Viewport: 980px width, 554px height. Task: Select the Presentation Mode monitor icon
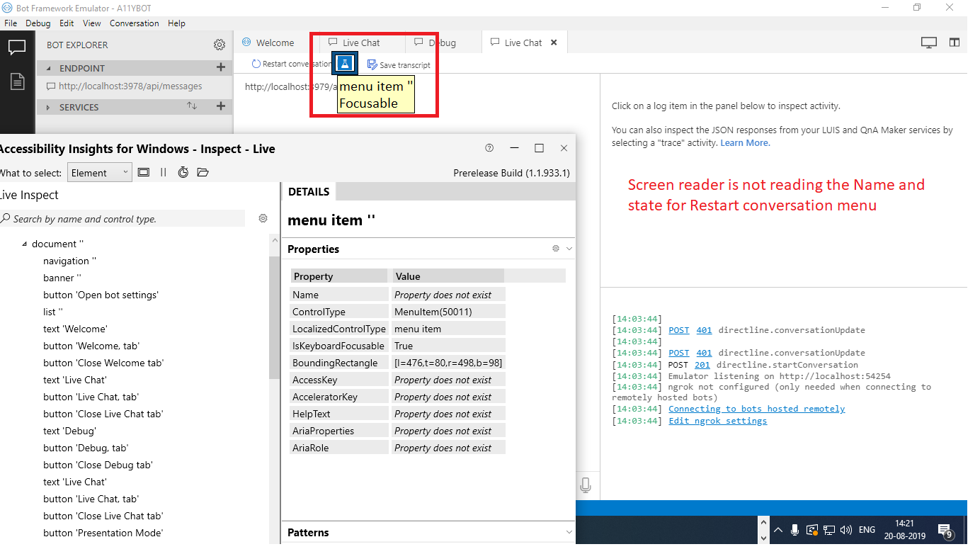click(928, 42)
